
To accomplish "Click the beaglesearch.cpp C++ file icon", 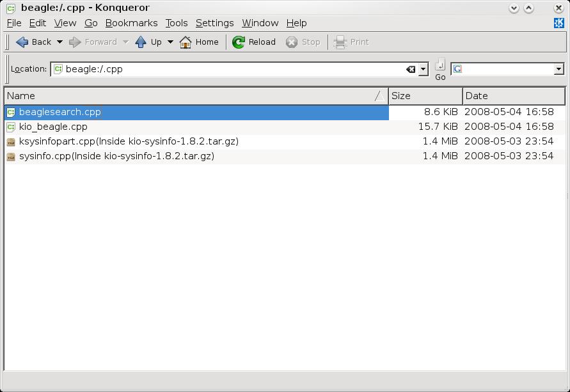I will pyautogui.click(x=12, y=113).
